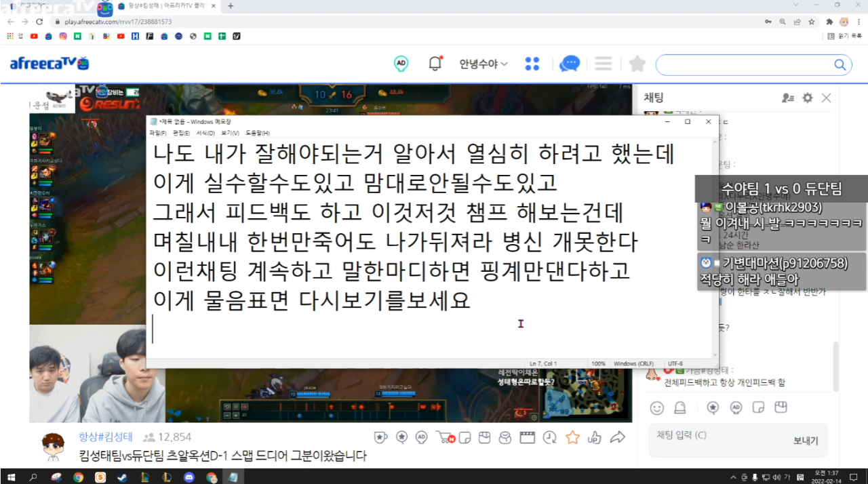This screenshot has height=484, width=868.
Task: Click the box item icon under video
Action: (x=484, y=437)
